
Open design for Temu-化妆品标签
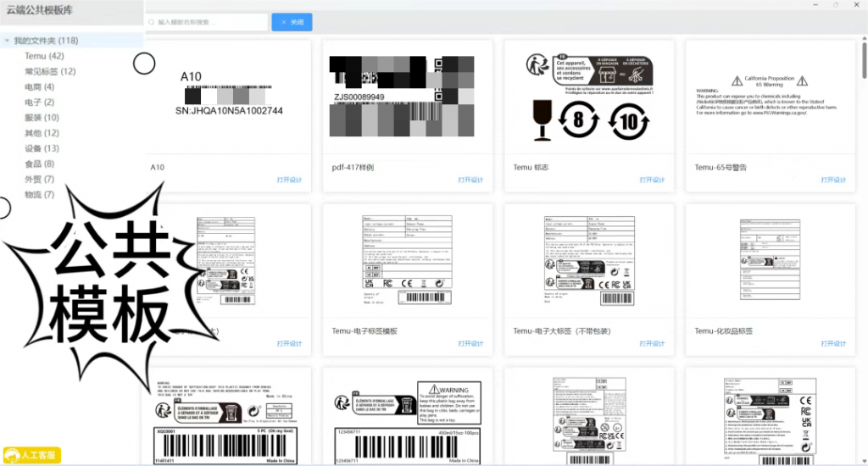(833, 344)
